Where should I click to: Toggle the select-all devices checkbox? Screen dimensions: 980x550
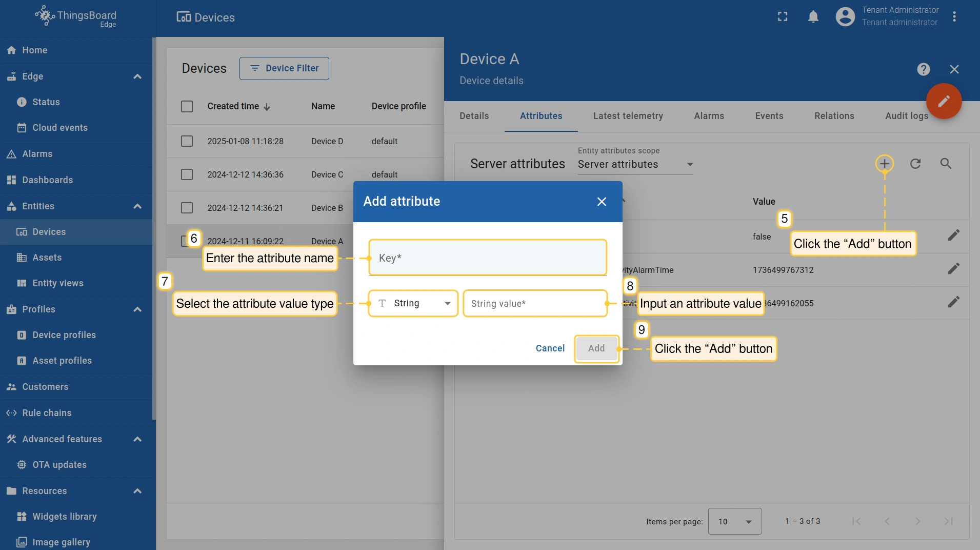(x=187, y=106)
